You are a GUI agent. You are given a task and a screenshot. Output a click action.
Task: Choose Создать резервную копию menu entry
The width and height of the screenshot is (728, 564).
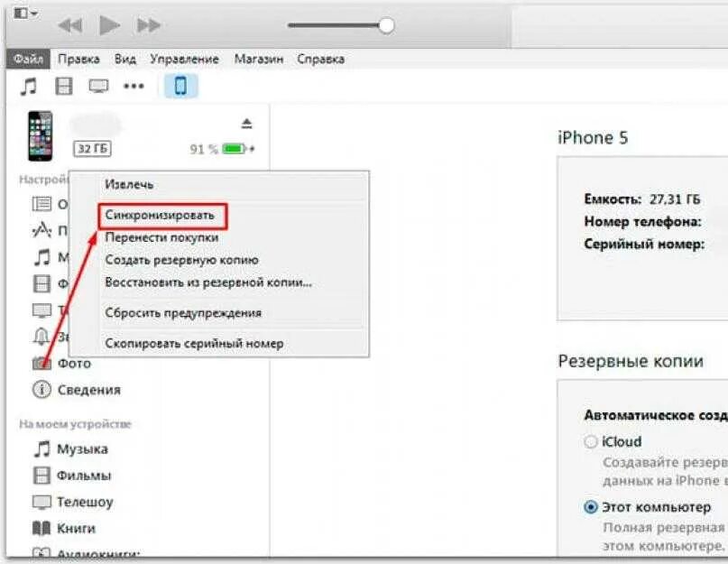point(182,260)
